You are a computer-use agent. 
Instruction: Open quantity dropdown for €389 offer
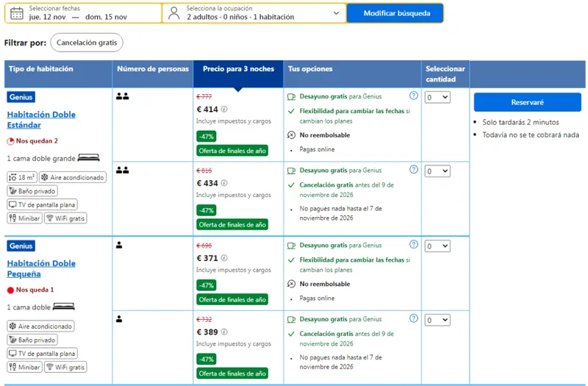[x=437, y=321]
